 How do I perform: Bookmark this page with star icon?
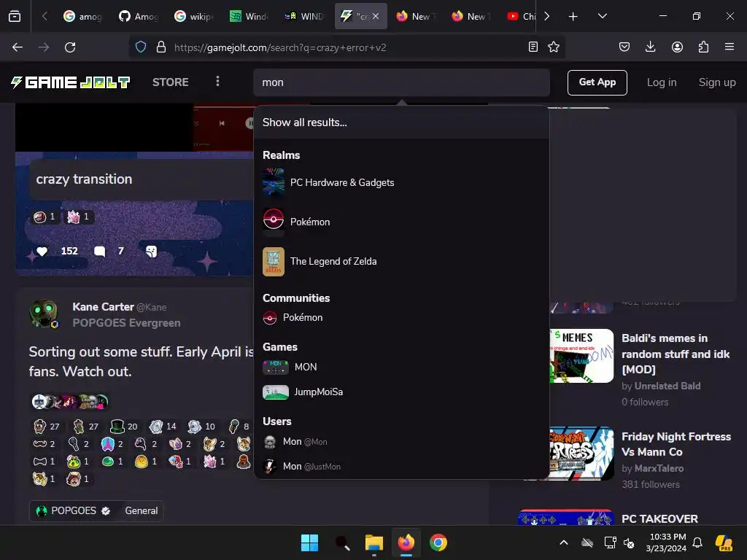(554, 47)
